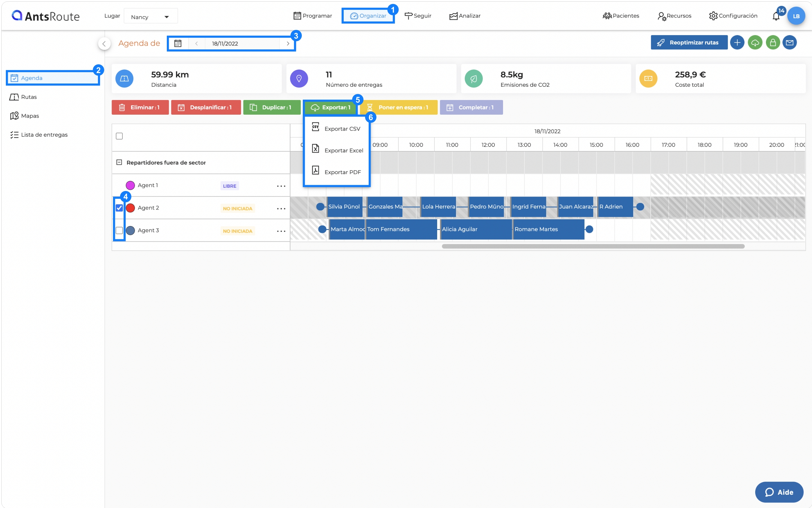Click the Exportar Excel file icon
812x508 pixels.
(315, 148)
